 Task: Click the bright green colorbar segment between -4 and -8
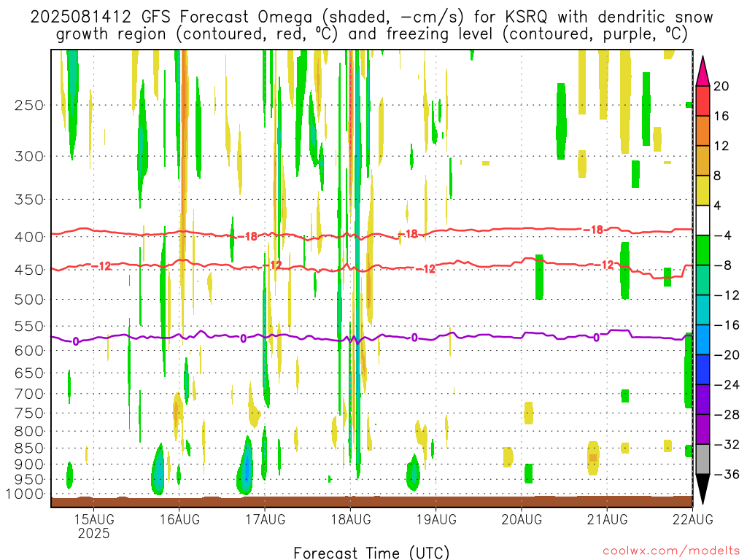pos(703,251)
